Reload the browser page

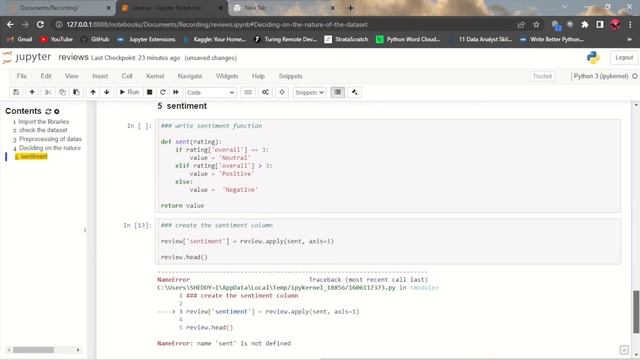click(x=40, y=24)
